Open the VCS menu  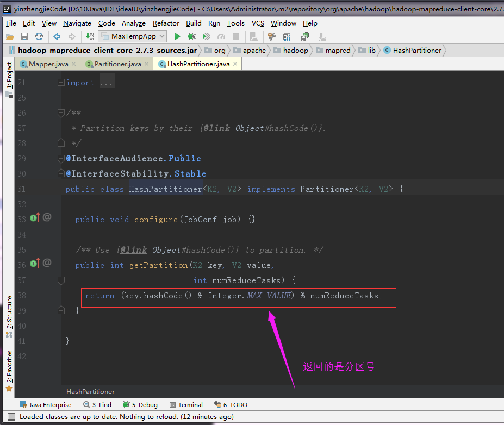click(x=258, y=23)
